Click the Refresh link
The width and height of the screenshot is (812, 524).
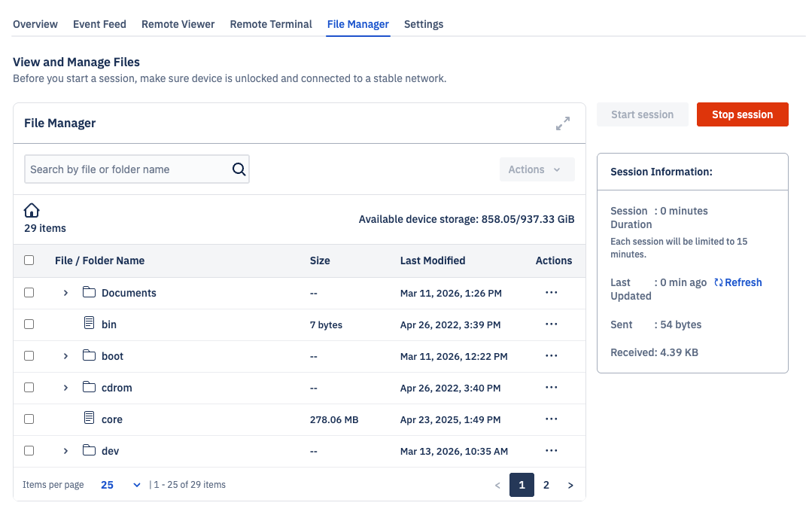pyautogui.click(x=738, y=282)
